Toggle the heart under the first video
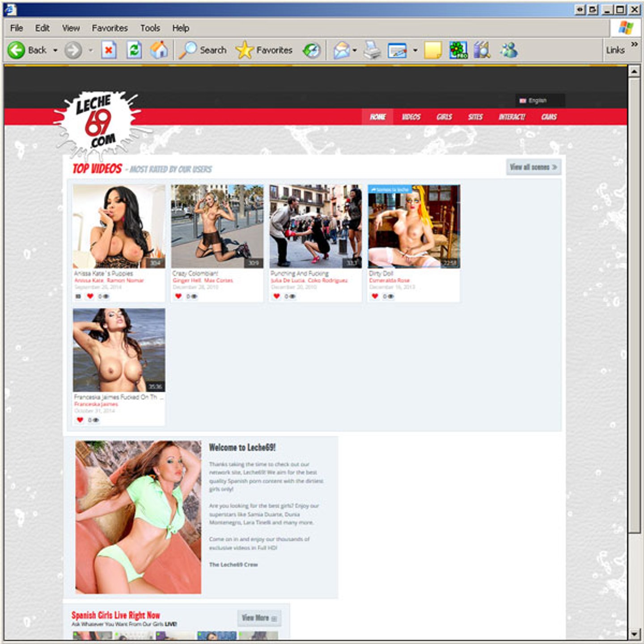The image size is (644, 644). coord(90,296)
